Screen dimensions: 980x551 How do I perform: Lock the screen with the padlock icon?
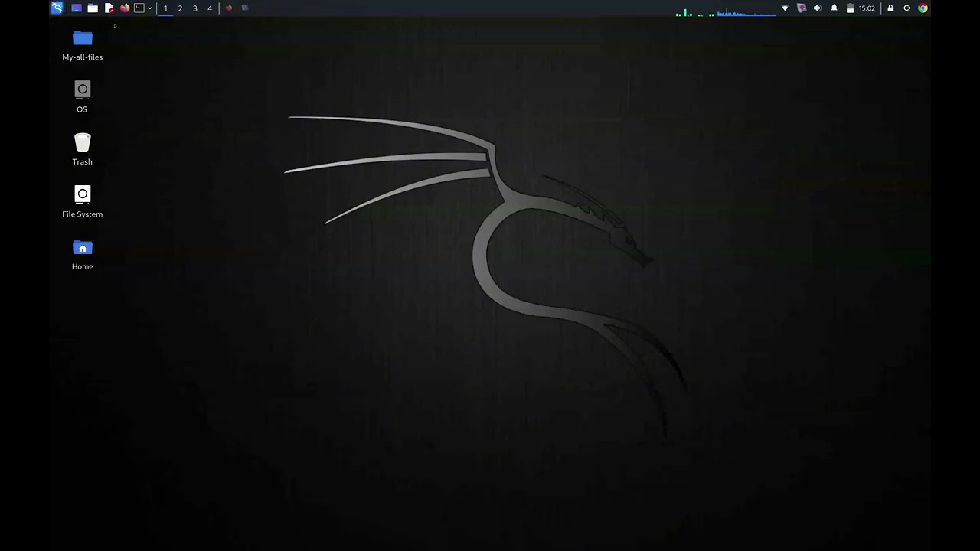(x=890, y=8)
